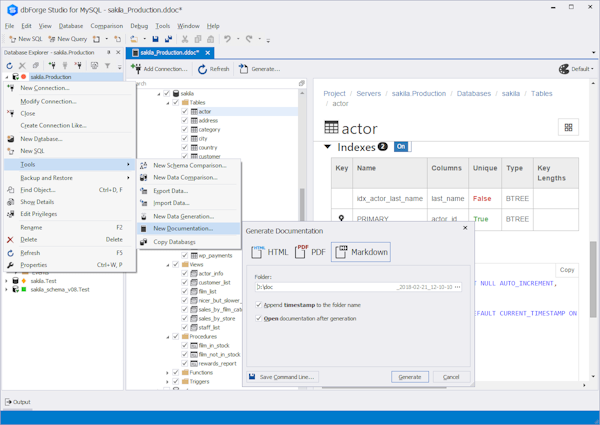Viewport: 600px width, 425px height.
Task: Collapse the Views tree node
Action: (168, 265)
